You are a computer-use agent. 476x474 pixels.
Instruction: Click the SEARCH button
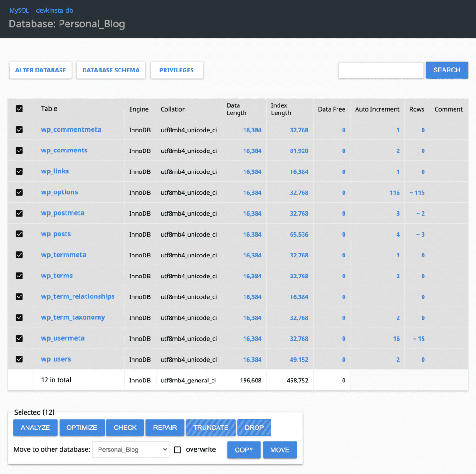pyautogui.click(x=446, y=70)
